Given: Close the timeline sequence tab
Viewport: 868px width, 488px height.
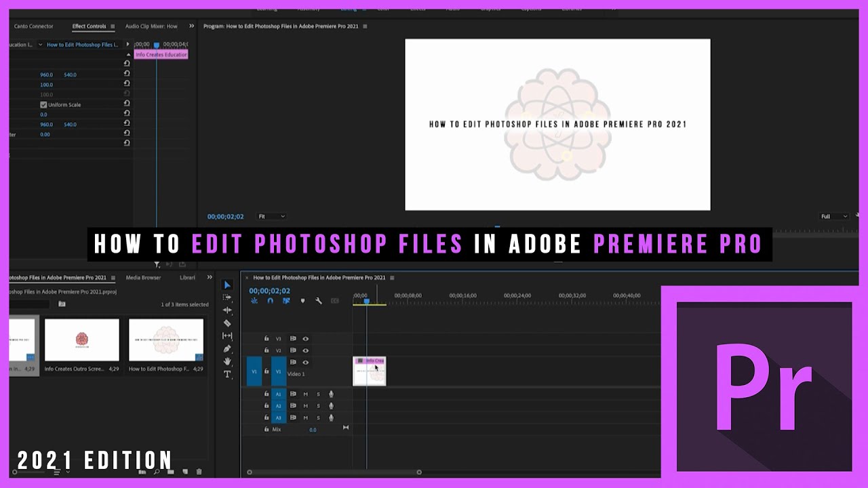Looking at the screenshot, I should [247, 277].
